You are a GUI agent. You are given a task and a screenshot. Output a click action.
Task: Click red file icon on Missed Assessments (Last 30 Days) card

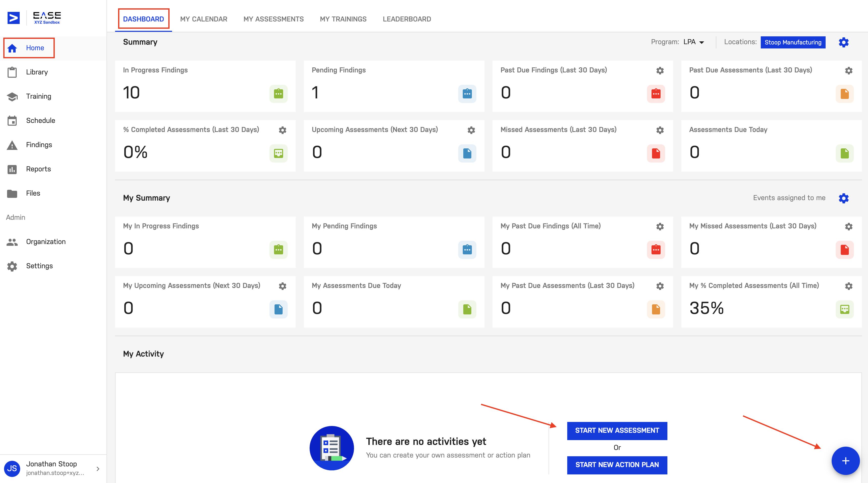pos(656,153)
